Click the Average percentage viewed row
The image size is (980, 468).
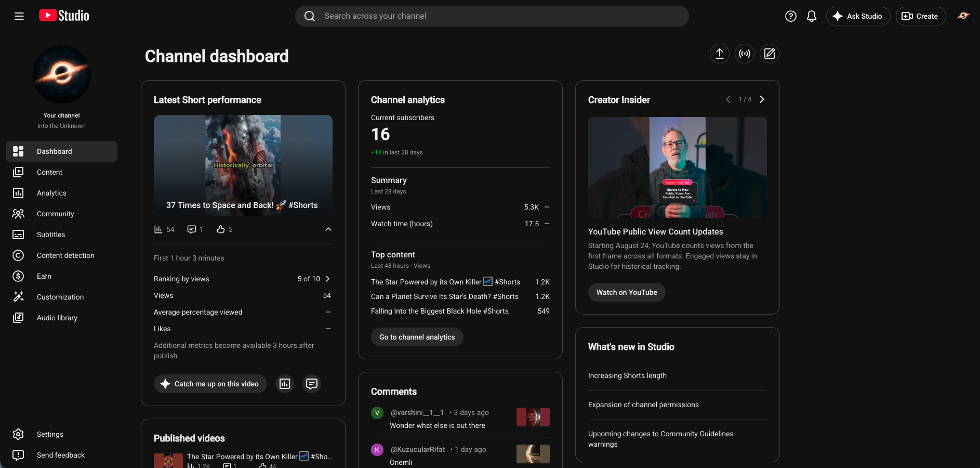click(243, 312)
